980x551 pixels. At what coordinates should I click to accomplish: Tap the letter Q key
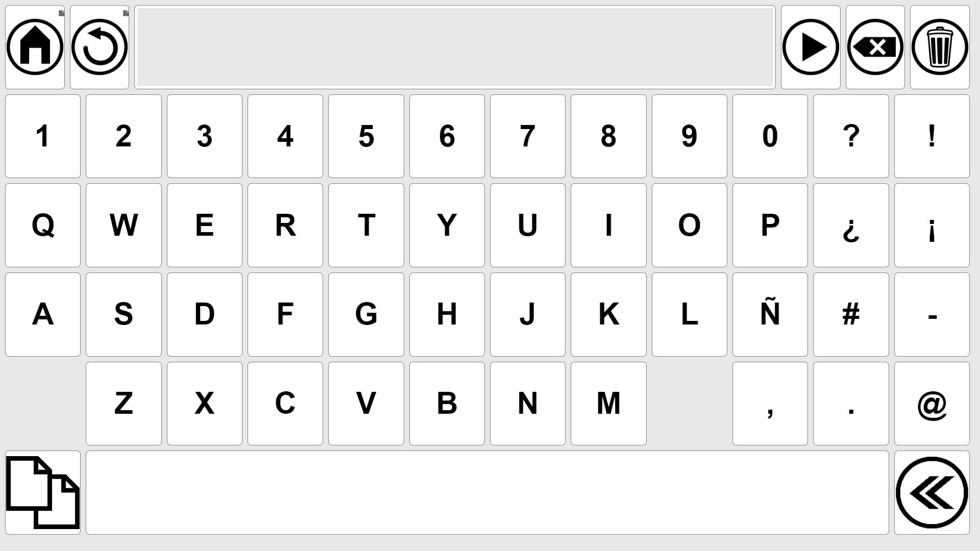point(43,225)
